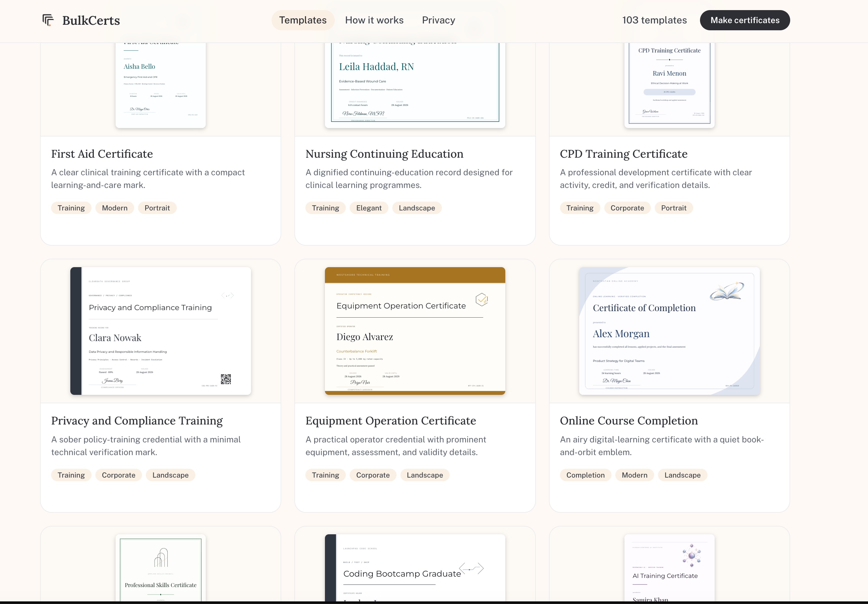Image resolution: width=868 pixels, height=604 pixels.
Task: Open the BulkCerts home link
Action: pos(81,20)
